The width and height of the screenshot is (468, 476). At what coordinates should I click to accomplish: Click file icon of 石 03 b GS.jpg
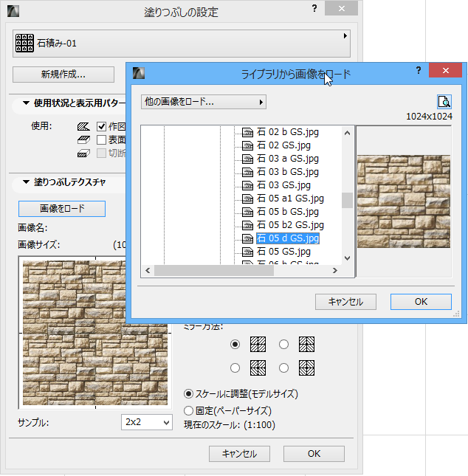[x=247, y=172]
